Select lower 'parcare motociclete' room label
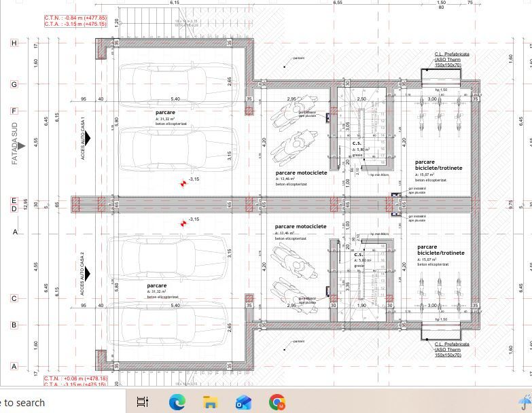The height and width of the screenshot is (413, 532). (x=300, y=226)
